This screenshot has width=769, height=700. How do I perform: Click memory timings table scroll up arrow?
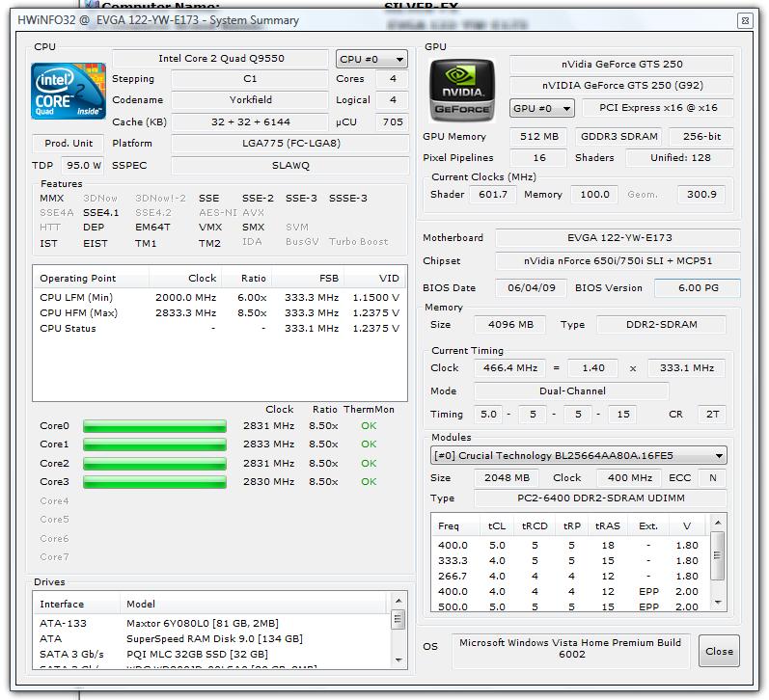718,523
